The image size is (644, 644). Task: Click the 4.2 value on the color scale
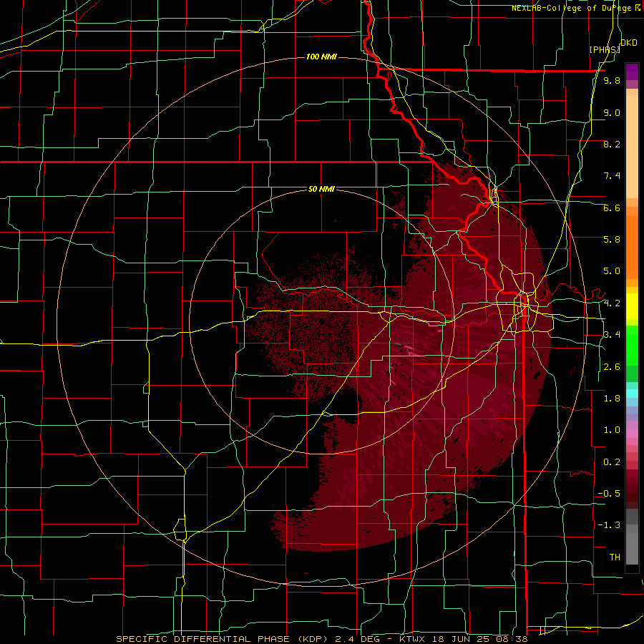click(x=612, y=303)
